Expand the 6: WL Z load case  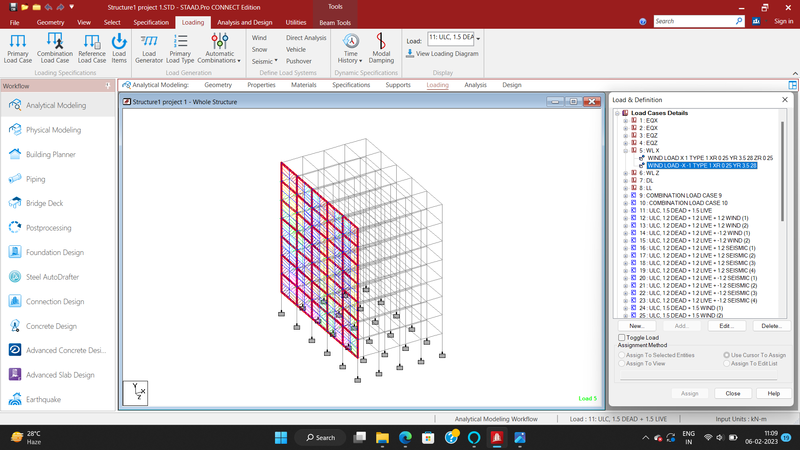pos(626,173)
